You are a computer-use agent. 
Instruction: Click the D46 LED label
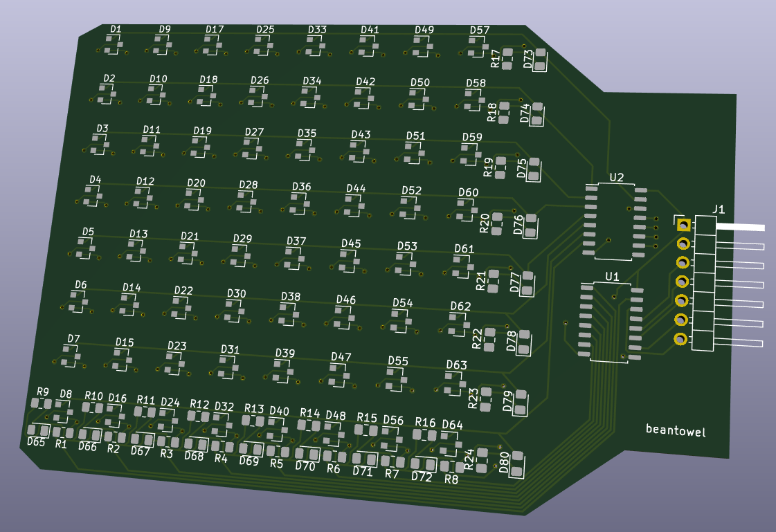[346, 300]
